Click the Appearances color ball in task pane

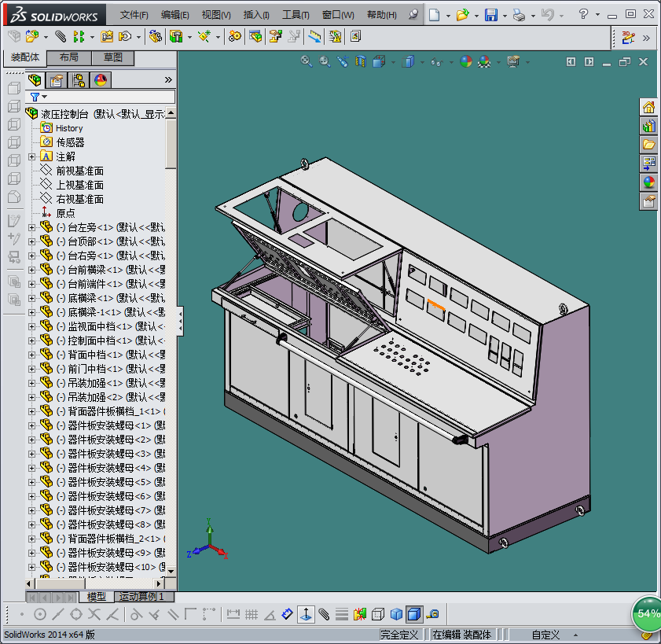click(x=649, y=182)
